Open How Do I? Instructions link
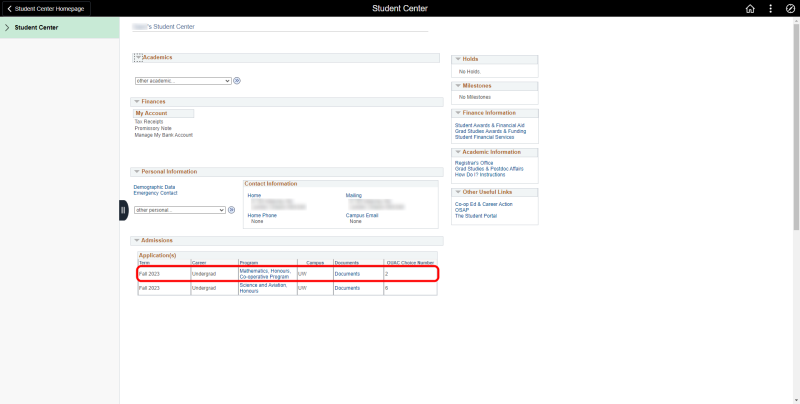 pyautogui.click(x=480, y=174)
